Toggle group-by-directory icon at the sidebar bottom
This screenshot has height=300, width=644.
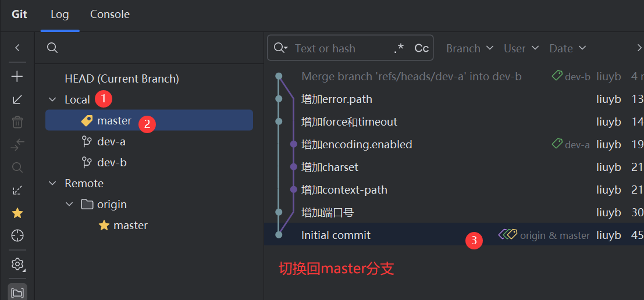click(x=17, y=292)
